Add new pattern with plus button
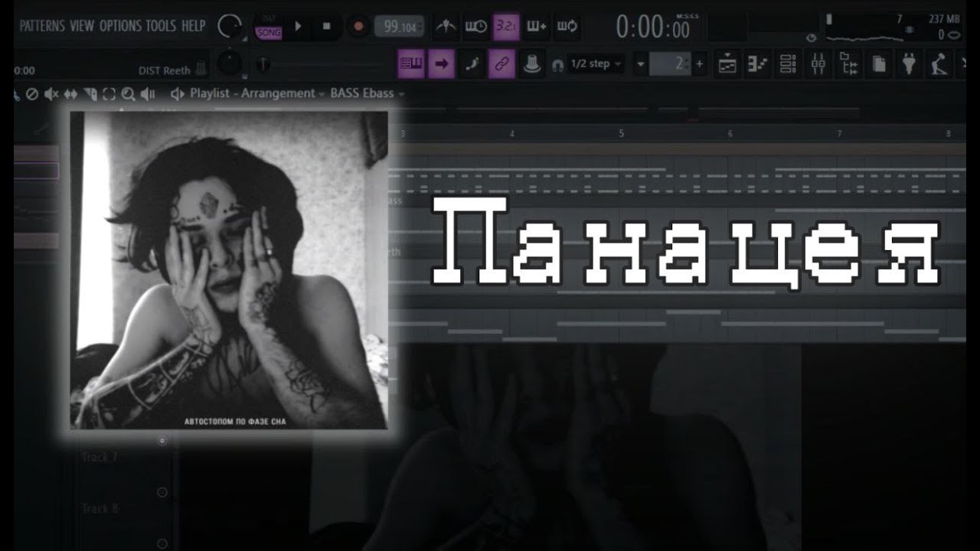The width and height of the screenshot is (980, 551). click(x=699, y=64)
